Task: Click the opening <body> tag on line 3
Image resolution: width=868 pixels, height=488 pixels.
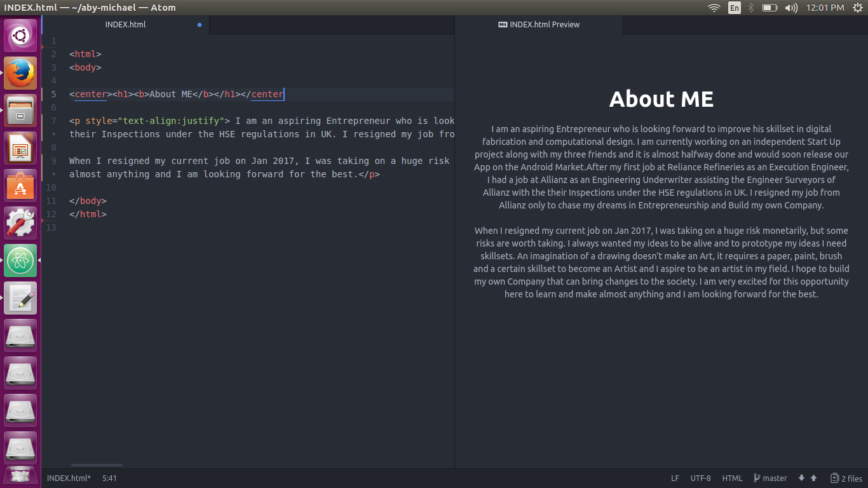Action: tap(85, 67)
